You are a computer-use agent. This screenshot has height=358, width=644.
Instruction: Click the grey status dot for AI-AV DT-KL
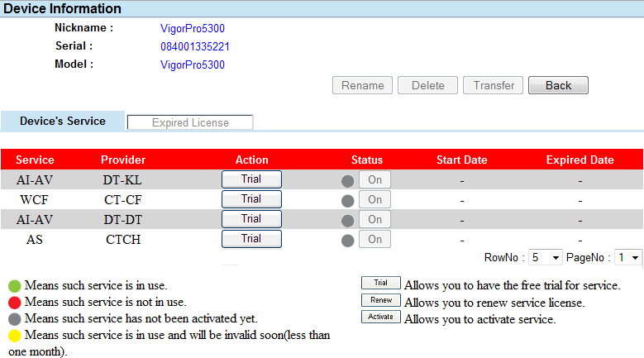pos(347,181)
